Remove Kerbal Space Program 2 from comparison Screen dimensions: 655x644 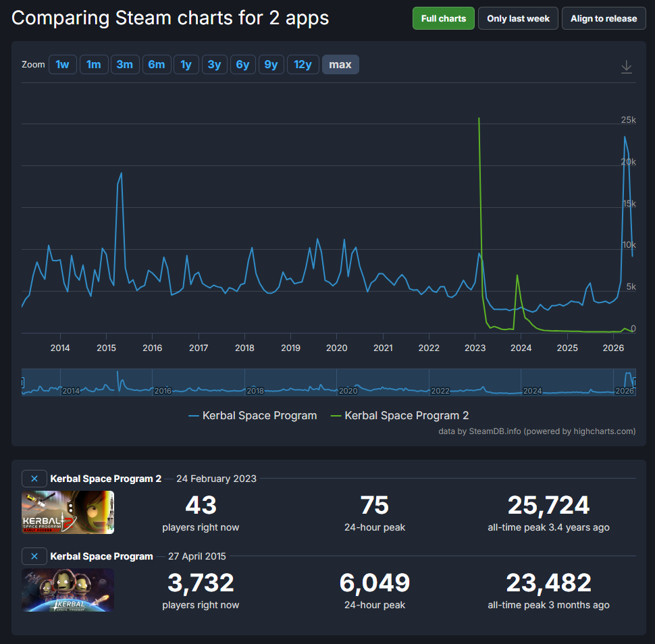34,479
